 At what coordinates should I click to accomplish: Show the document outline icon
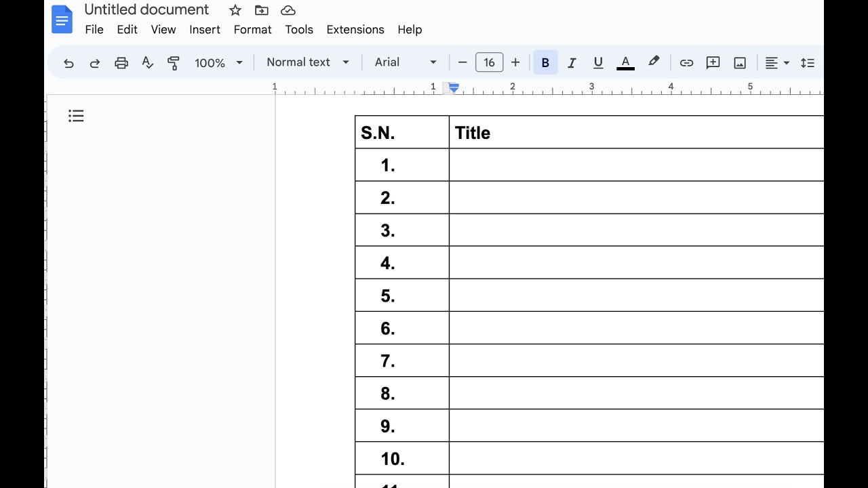[x=76, y=116]
